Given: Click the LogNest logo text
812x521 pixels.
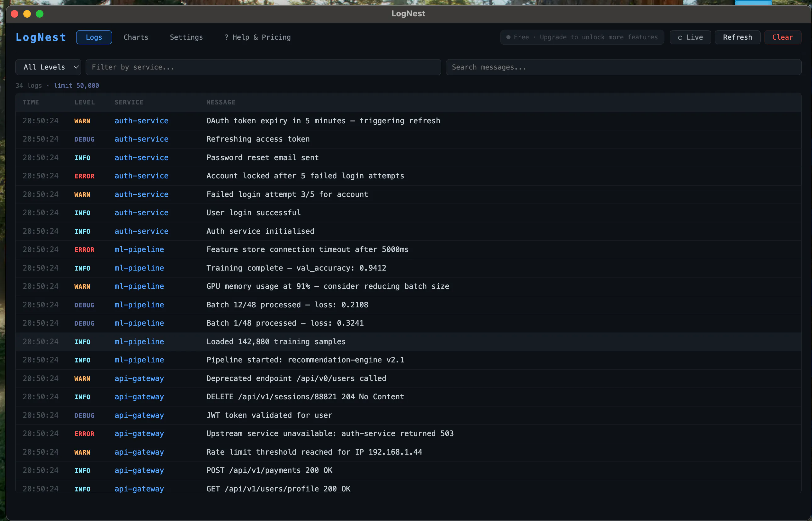Looking at the screenshot, I should (41, 37).
